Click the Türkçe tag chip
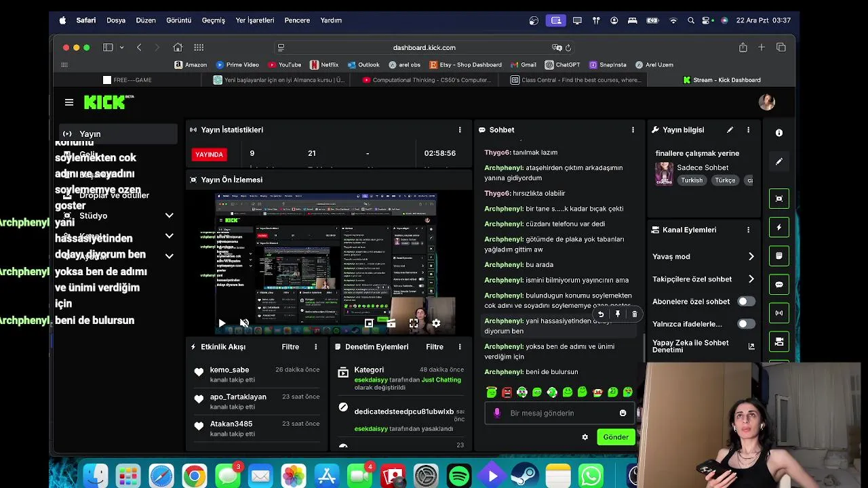The image size is (868, 488). 725,180
